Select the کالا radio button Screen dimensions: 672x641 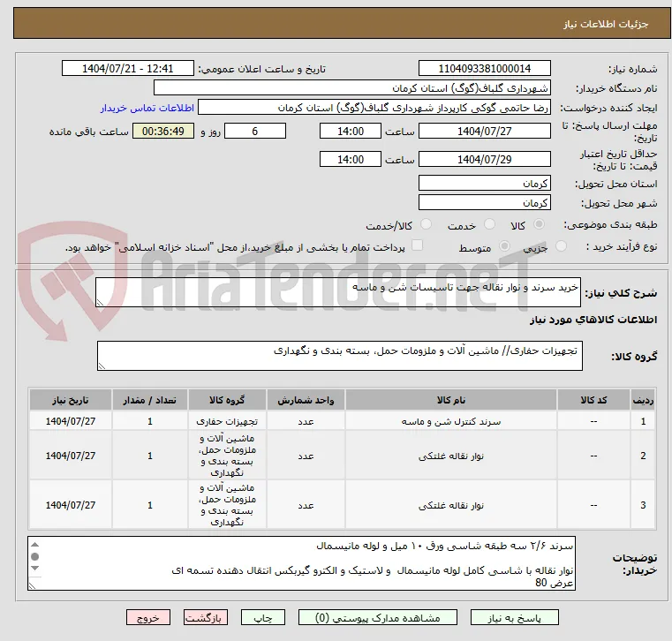[540, 224]
